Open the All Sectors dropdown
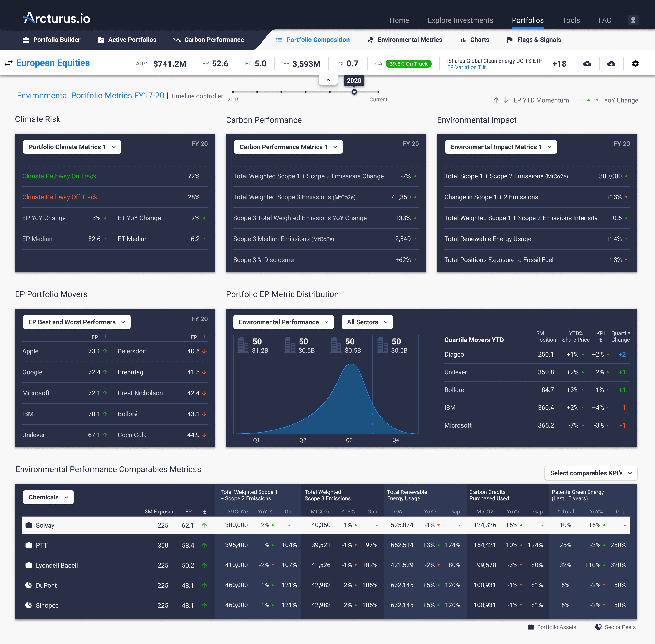This screenshot has height=644, width=655. tap(367, 322)
